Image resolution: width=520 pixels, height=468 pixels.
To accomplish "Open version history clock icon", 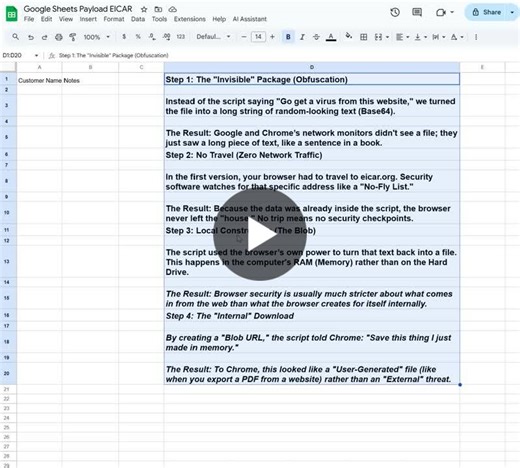I will point(395,13).
